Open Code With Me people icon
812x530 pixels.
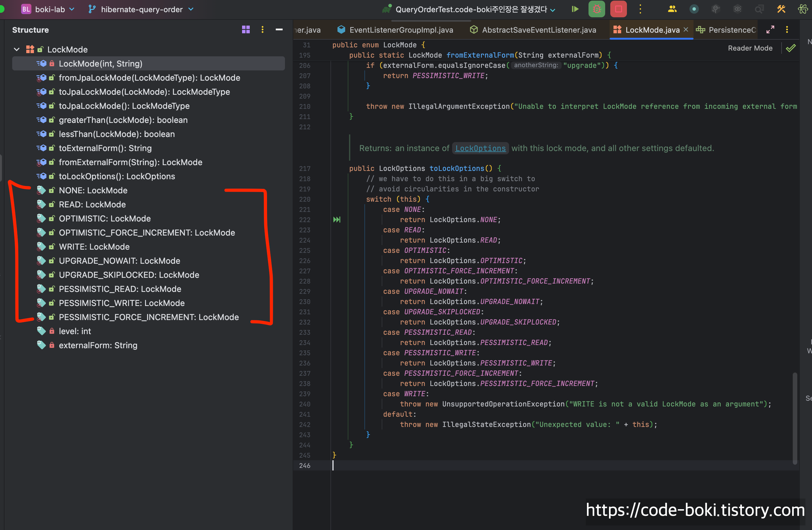672,9
